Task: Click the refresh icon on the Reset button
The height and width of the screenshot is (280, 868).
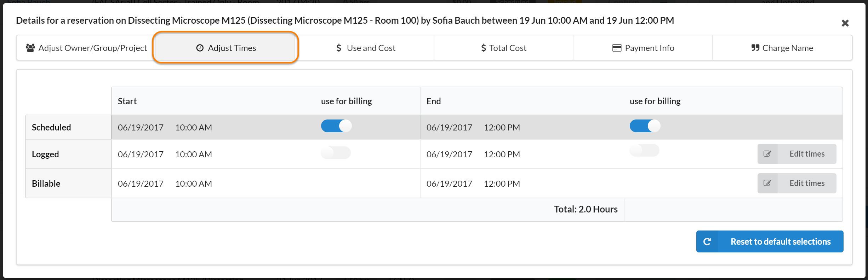Action: pyautogui.click(x=707, y=241)
